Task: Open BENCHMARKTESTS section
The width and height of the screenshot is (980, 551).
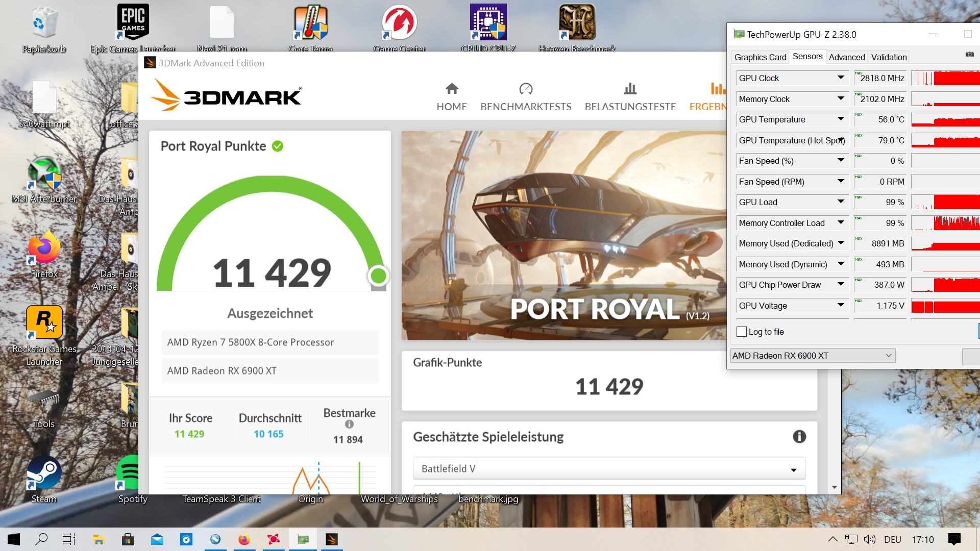Action: [x=526, y=97]
